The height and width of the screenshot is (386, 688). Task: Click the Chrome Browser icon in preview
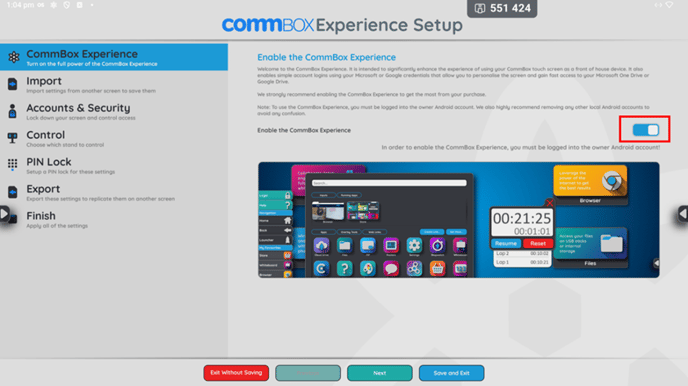612,181
